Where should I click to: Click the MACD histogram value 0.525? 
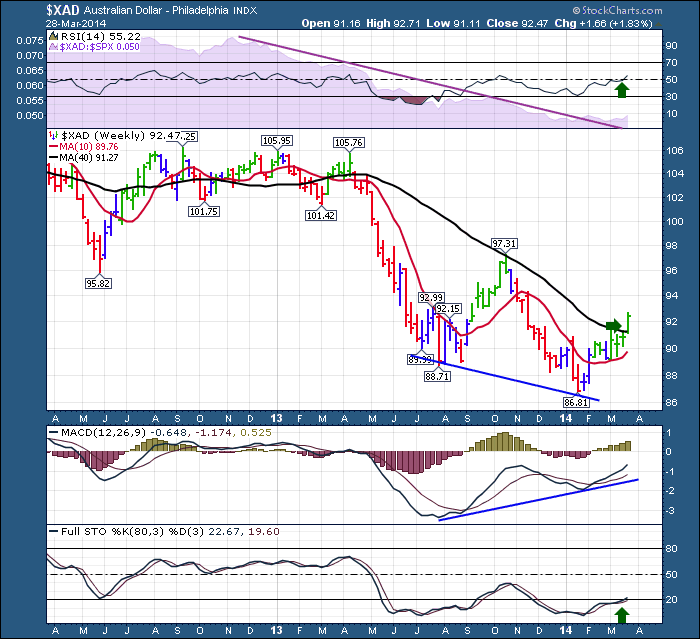256,433
